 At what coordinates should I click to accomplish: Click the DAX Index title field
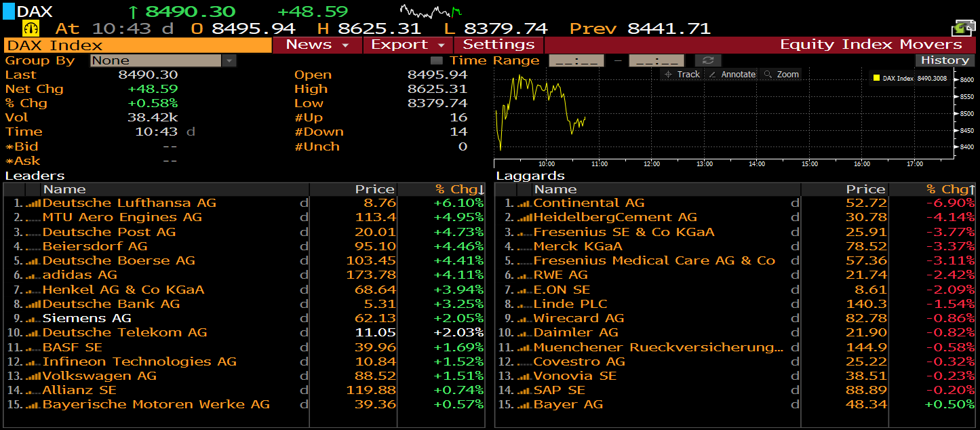pyautogui.click(x=138, y=45)
